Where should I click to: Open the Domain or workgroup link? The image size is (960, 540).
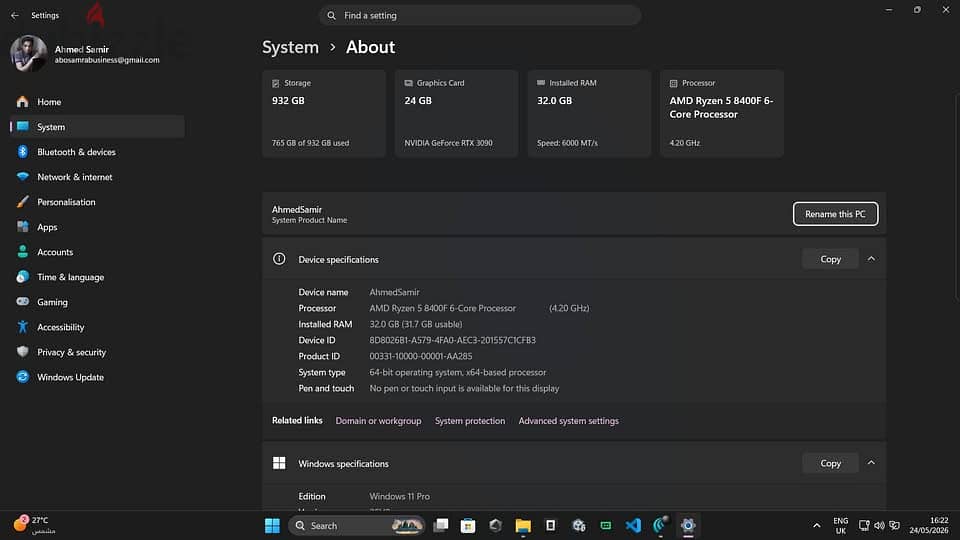click(378, 421)
